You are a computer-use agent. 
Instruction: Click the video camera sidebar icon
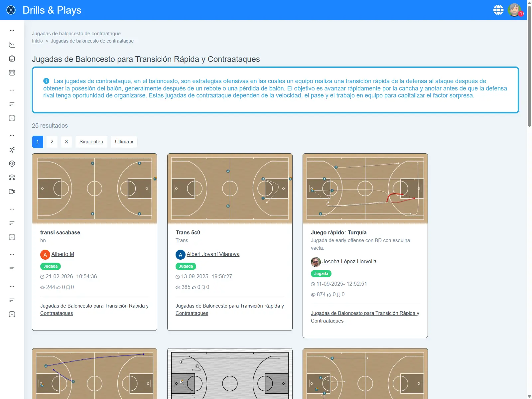(12, 192)
